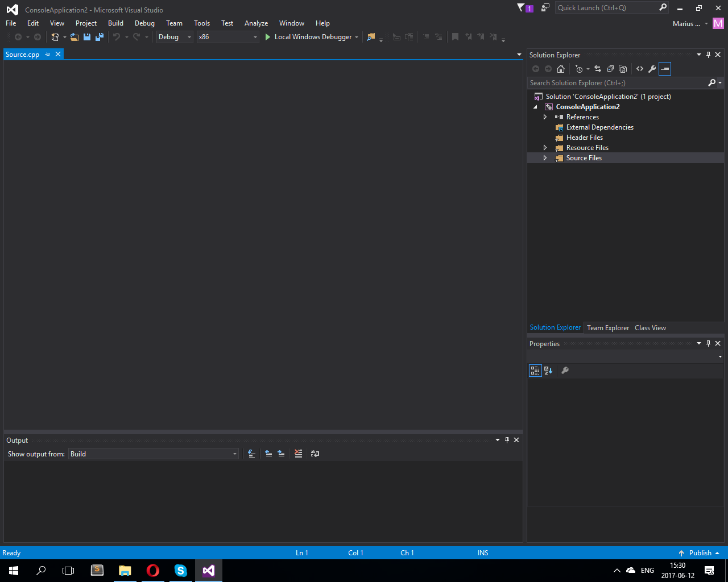Screen dimensions: 728x582
Task: Click Home icon in Solution Explorer
Action: [561, 69]
